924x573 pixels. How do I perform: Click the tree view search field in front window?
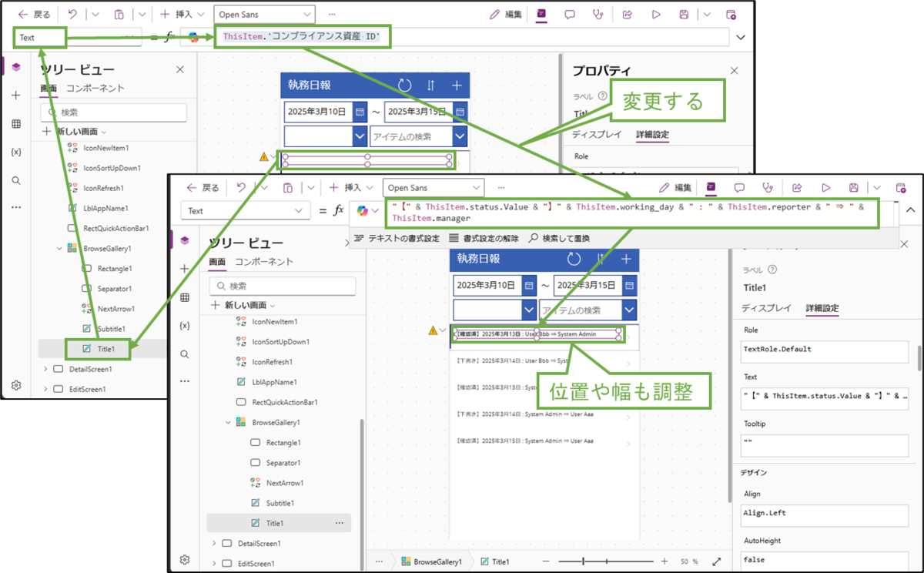click(283, 286)
